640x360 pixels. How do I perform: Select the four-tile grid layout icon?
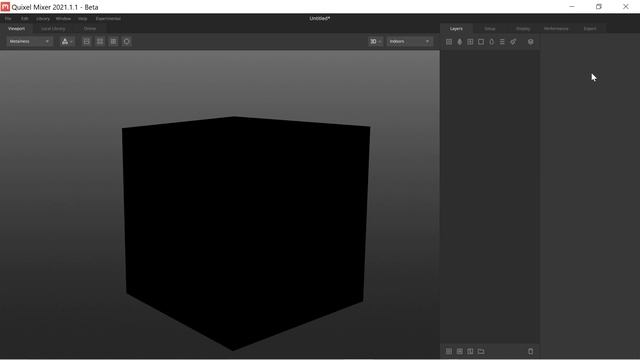tap(100, 42)
